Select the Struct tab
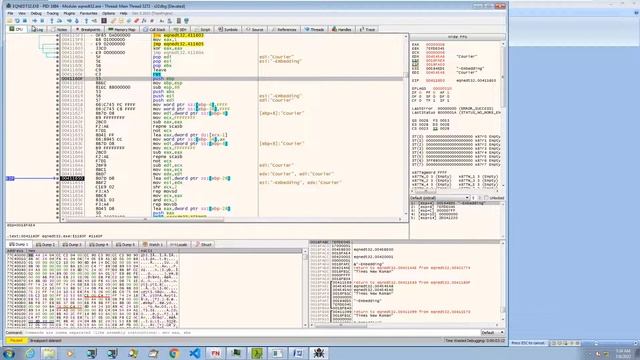The width and height of the screenshot is (640, 360). tap(203, 244)
